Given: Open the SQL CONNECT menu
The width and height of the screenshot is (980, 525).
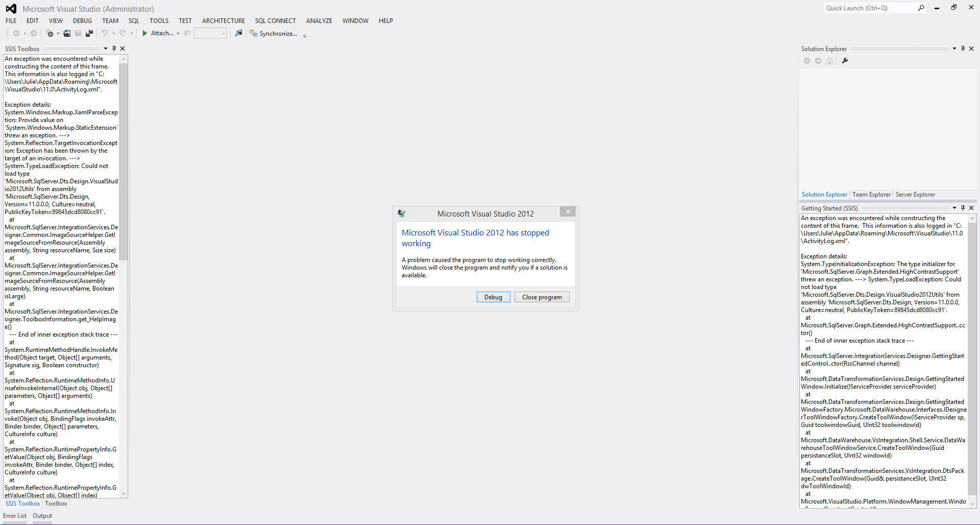Looking at the screenshot, I should click(x=276, y=21).
